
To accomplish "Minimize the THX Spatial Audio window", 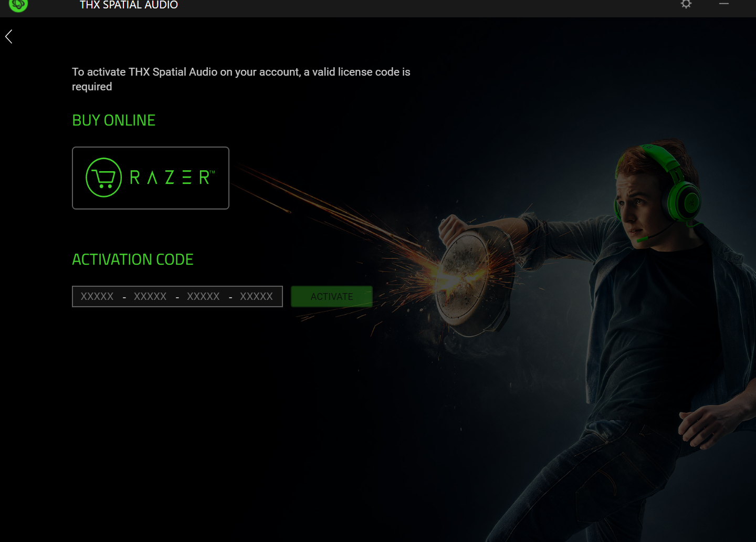I will click(x=724, y=4).
